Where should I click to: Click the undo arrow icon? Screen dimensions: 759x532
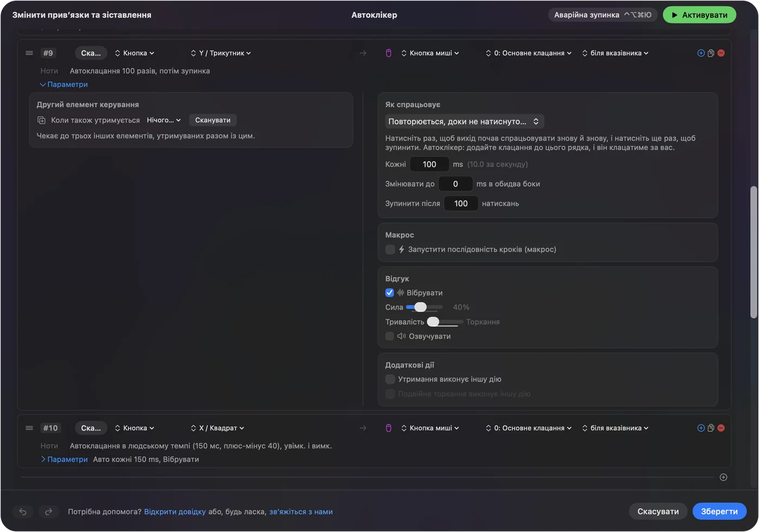pyautogui.click(x=23, y=511)
